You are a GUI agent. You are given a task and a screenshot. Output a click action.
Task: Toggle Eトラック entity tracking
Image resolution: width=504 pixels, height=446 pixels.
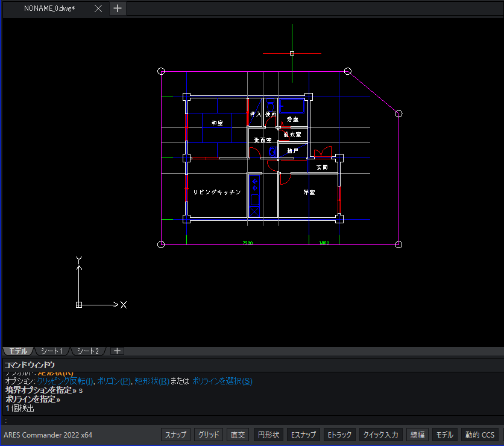coord(340,435)
